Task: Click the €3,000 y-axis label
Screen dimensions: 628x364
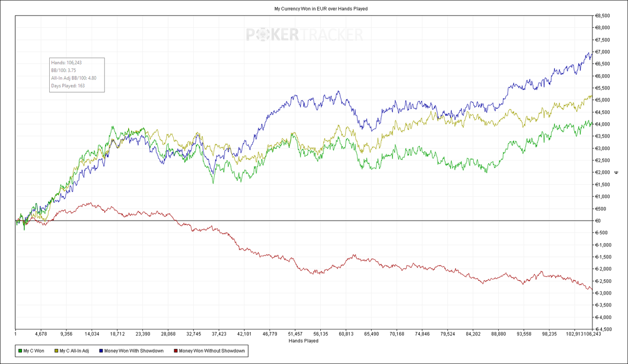Action: 602,148
